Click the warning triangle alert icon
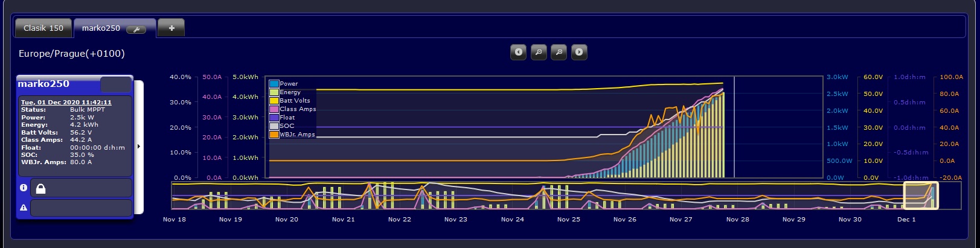980x248 pixels. (x=24, y=208)
